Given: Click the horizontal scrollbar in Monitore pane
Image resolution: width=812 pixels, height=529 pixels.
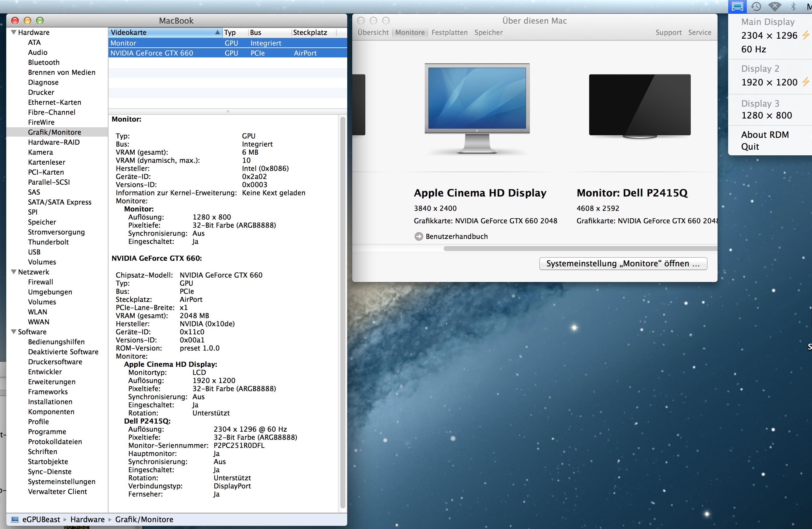Looking at the screenshot, I should (x=579, y=249).
